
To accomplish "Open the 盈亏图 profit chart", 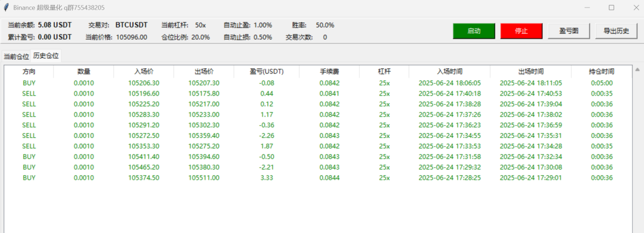I will click(x=568, y=31).
